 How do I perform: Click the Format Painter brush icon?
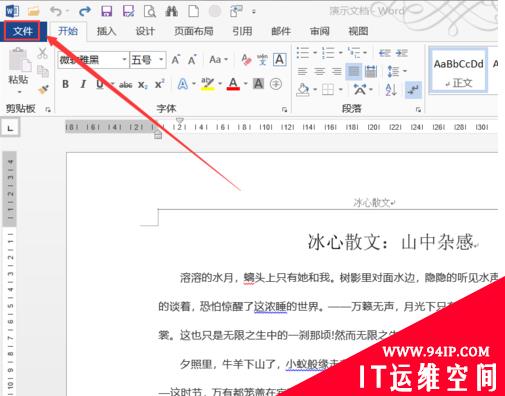(x=43, y=89)
